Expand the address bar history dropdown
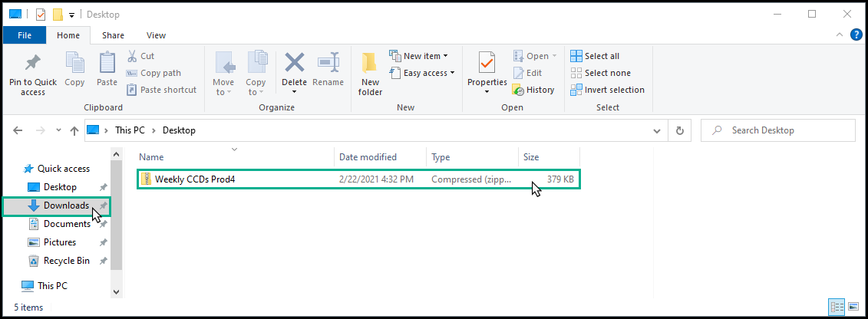The height and width of the screenshot is (319, 868). (x=657, y=131)
